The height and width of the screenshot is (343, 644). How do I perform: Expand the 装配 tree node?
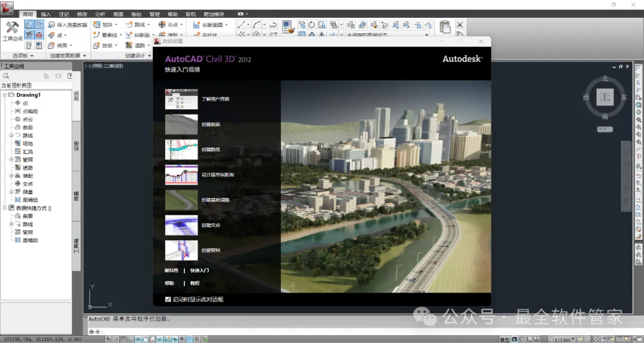(x=11, y=175)
